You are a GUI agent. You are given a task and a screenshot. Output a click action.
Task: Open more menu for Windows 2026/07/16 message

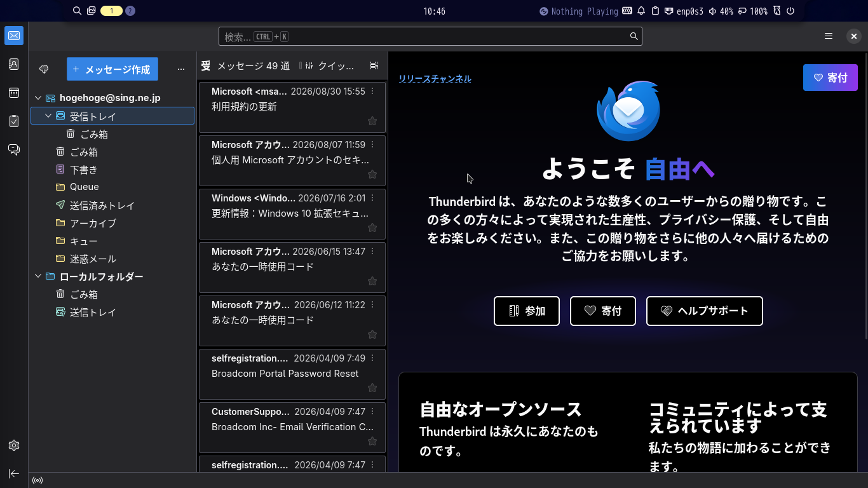tap(372, 198)
